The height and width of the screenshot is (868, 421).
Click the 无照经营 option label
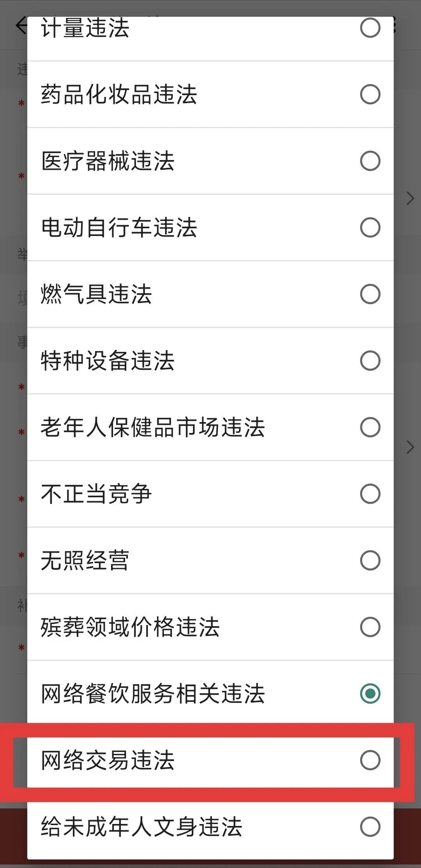coord(85,560)
